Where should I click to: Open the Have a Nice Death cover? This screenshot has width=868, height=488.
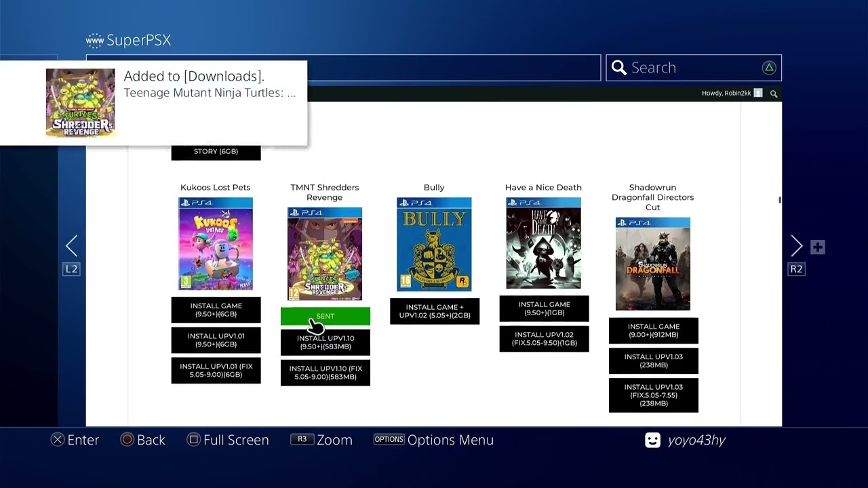pyautogui.click(x=543, y=243)
